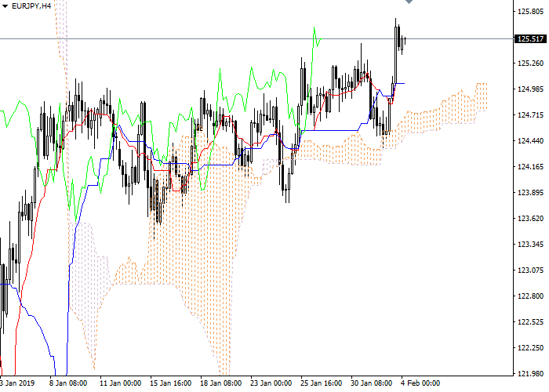The image size is (549, 392).
Task: Click the 123.345 price level
Action: point(530,245)
